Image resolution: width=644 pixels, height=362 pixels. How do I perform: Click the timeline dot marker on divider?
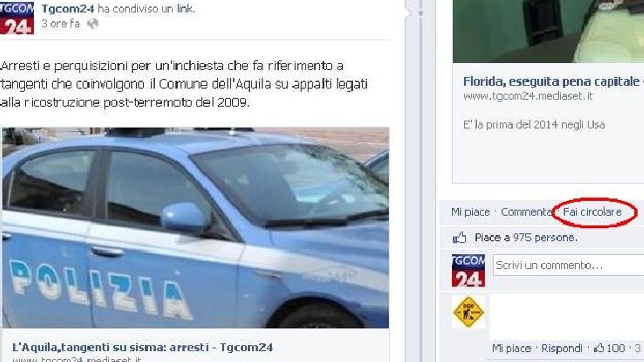tap(421, 13)
